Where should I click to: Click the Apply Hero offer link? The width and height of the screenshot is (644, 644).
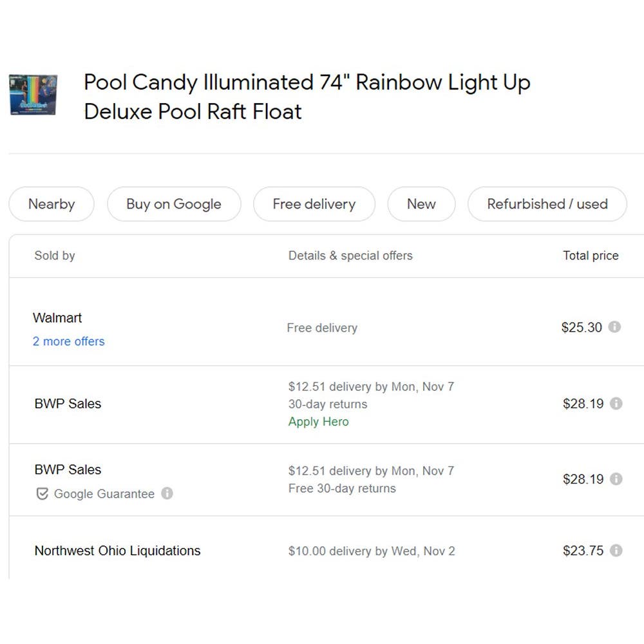coord(318,422)
